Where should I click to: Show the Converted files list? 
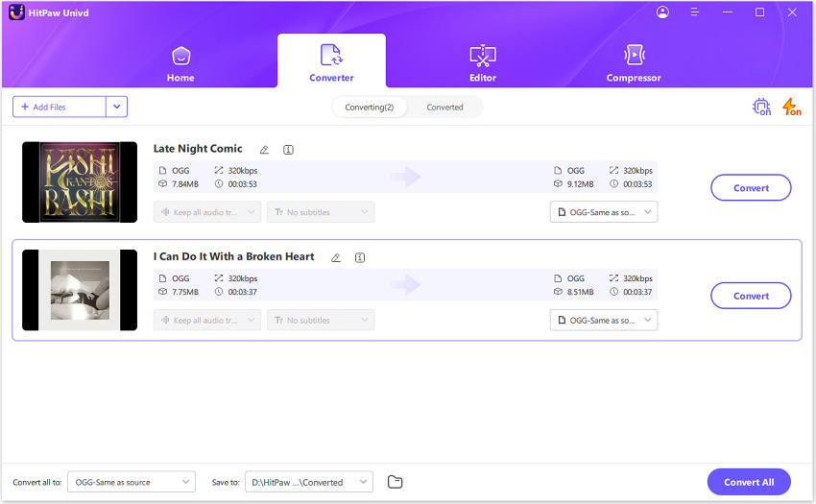click(444, 108)
